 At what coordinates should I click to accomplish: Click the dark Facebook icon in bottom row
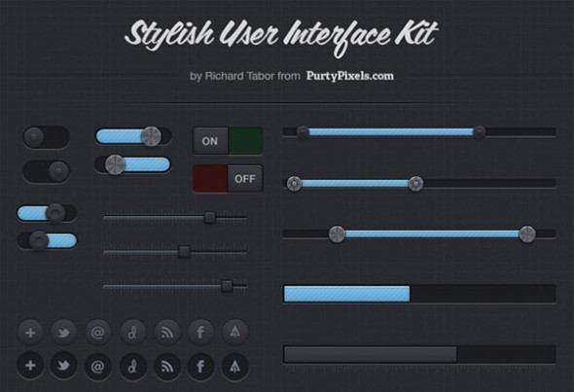click(x=200, y=366)
